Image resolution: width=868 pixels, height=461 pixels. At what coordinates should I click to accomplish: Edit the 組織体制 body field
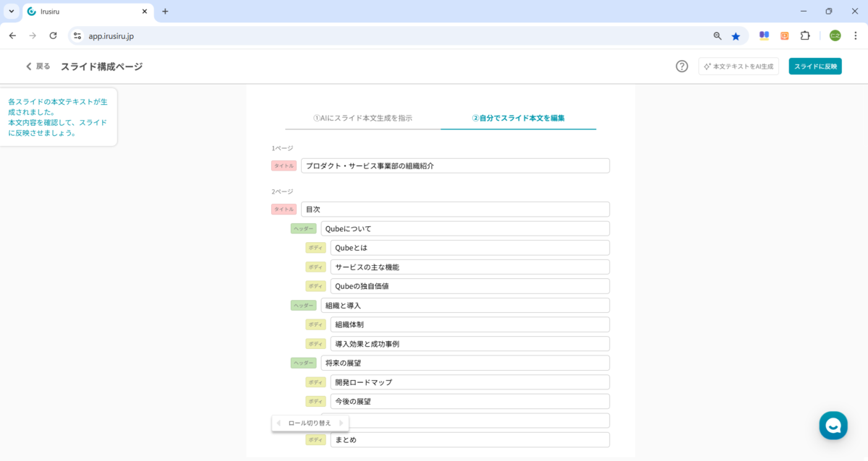(470, 324)
